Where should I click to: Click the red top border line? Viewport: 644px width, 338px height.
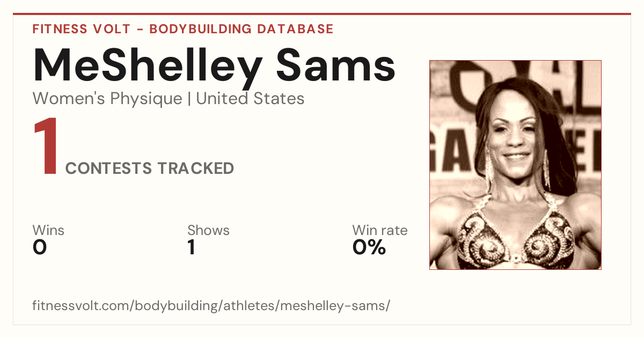pyautogui.click(x=322, y=14)
